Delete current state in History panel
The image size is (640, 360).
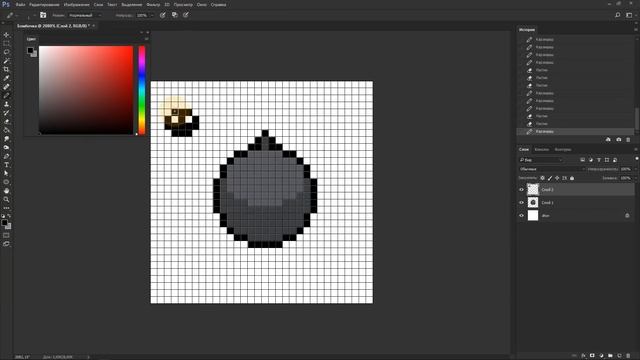(x=628, y=140)
